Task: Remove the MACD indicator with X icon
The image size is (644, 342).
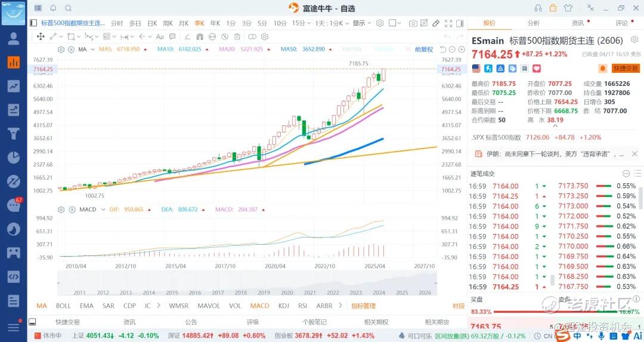Action: coord(72,209)
